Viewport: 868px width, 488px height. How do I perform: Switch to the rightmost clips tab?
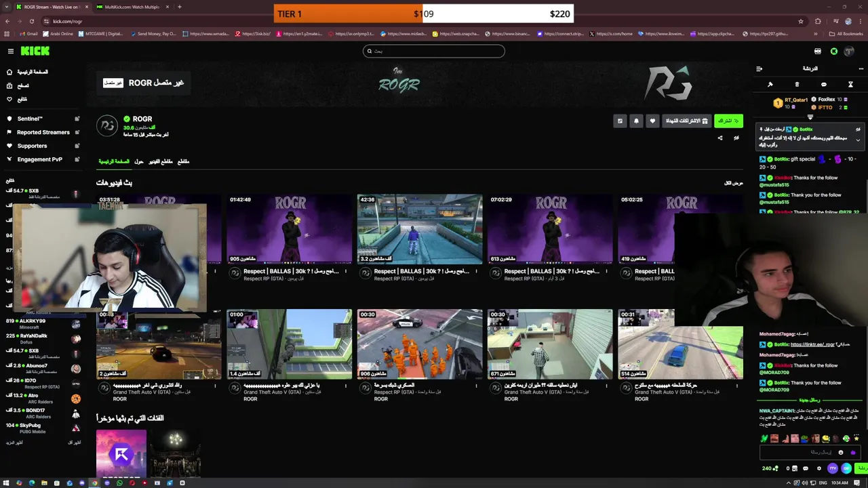point(183,161)
